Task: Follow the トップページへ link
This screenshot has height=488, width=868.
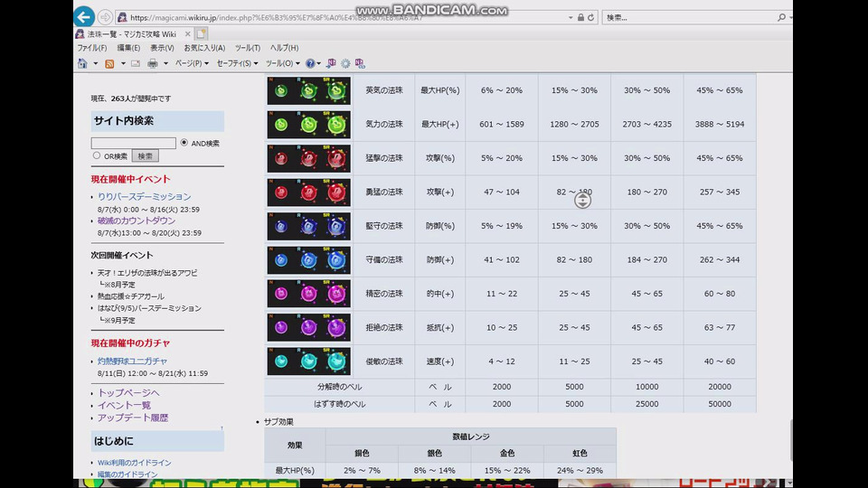Action: pos(128,393)
